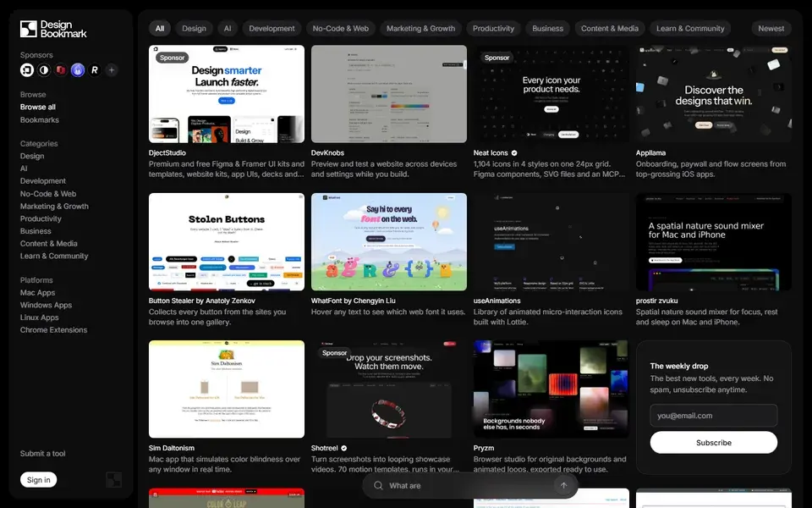Select the Learn & Community filter tab

690,29
